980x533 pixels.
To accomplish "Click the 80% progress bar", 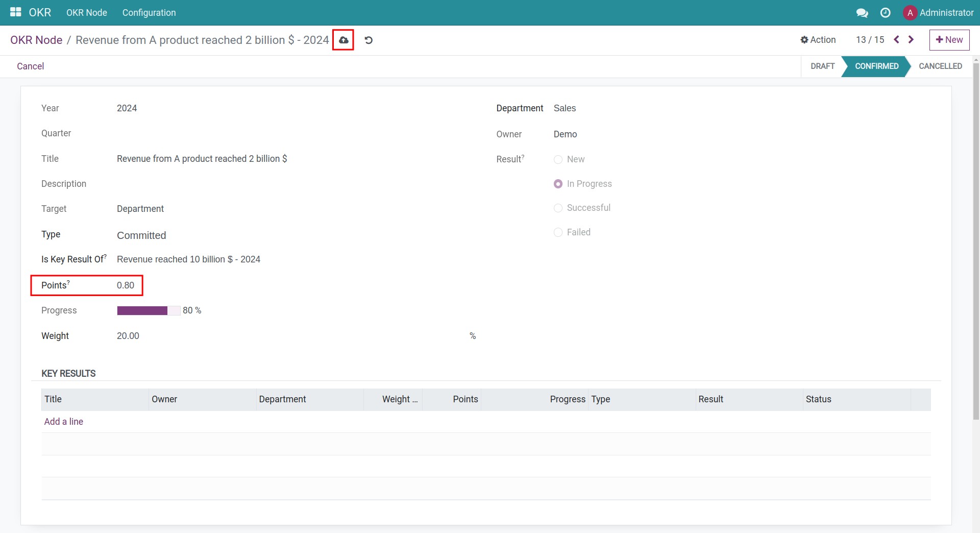I will 148,310.
